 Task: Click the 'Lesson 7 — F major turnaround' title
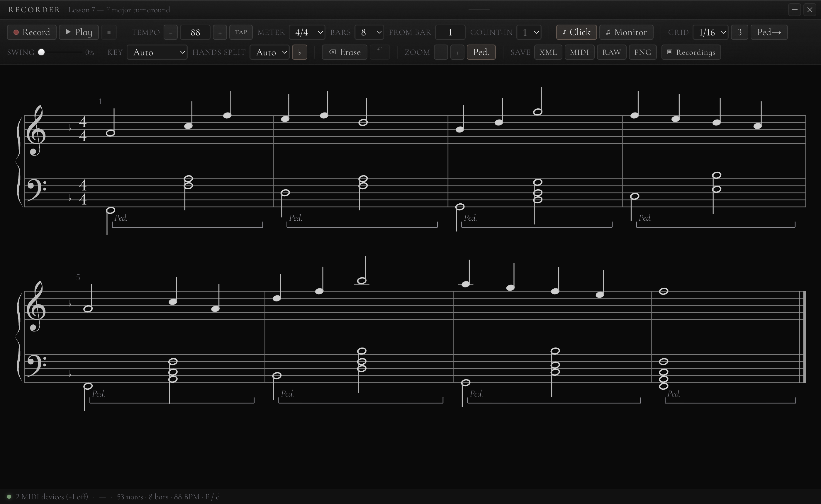point(119,10)
